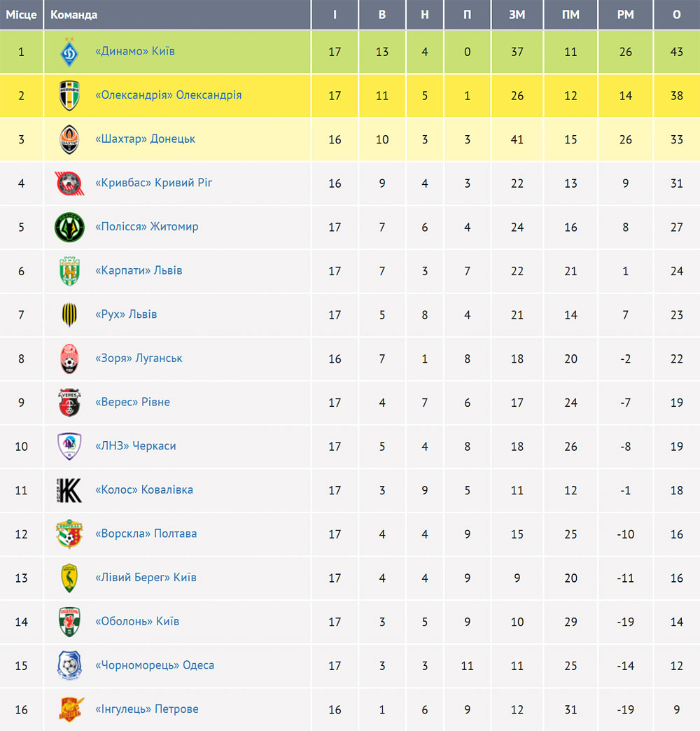Click the РМ goal difference header

[625, 15]
